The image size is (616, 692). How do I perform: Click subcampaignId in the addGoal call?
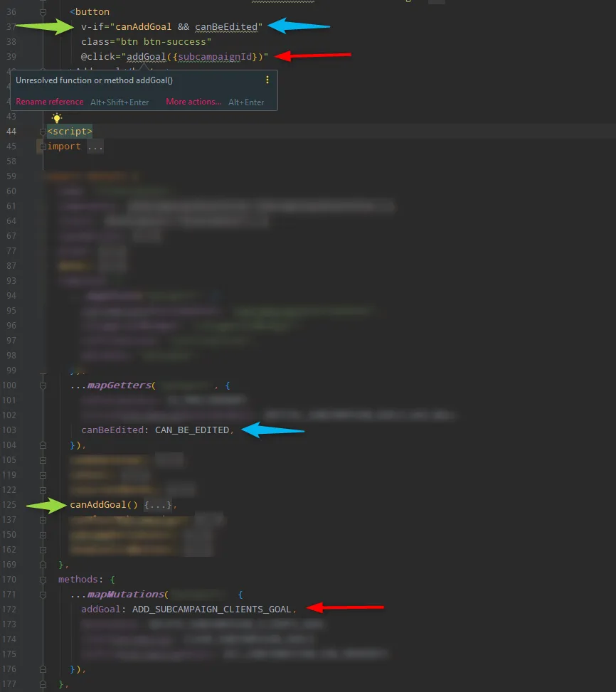(215, 57)
